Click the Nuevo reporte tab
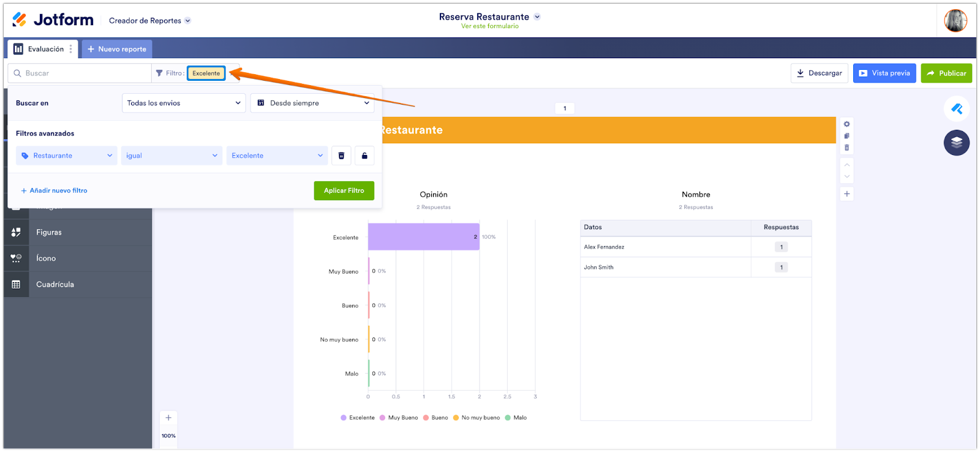 [117, 49]
